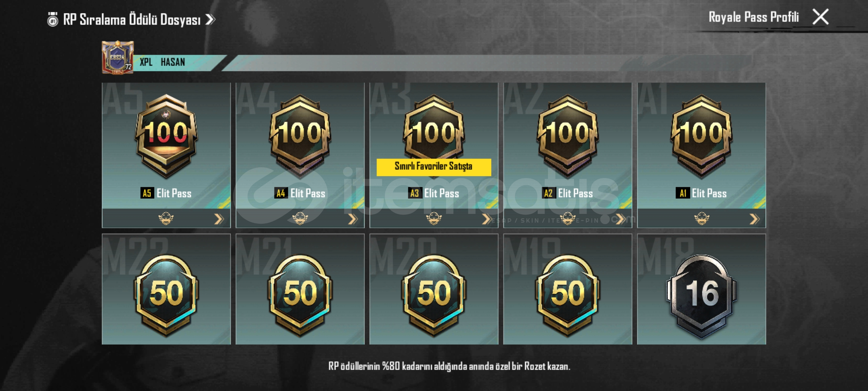Open the A1 Elit Pass 100 badge

point(701,136)
